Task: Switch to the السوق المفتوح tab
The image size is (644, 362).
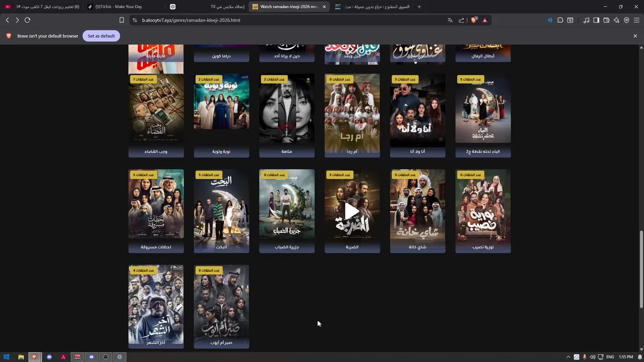Action: (372, 7)
